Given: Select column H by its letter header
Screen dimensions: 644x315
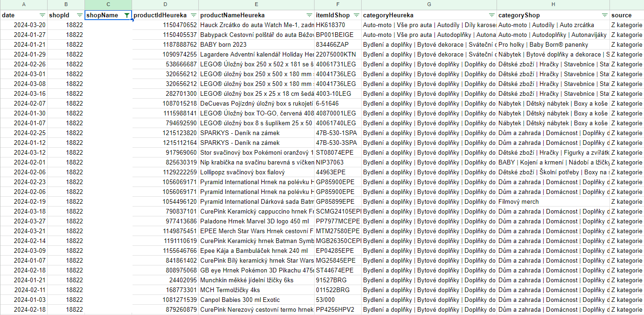Looking at the screenshot, I should [x=553, y=5].
